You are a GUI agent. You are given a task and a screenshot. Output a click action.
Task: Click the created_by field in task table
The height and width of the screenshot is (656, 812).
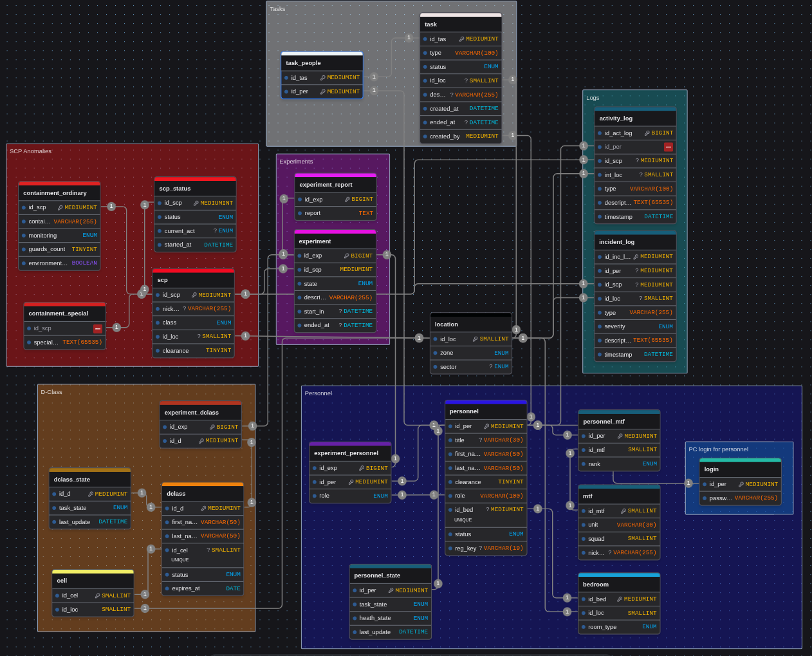(x=461, y=136)
